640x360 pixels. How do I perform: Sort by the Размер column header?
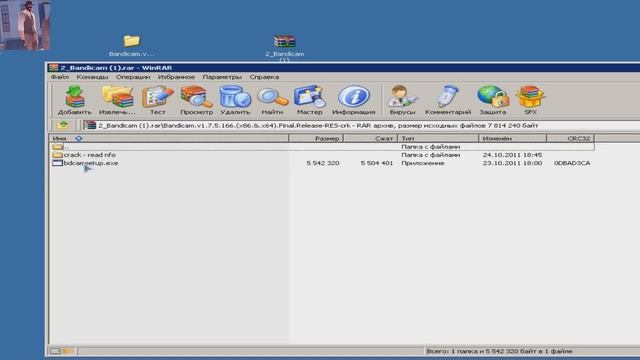pyautogui.click(x=316, y=138)
